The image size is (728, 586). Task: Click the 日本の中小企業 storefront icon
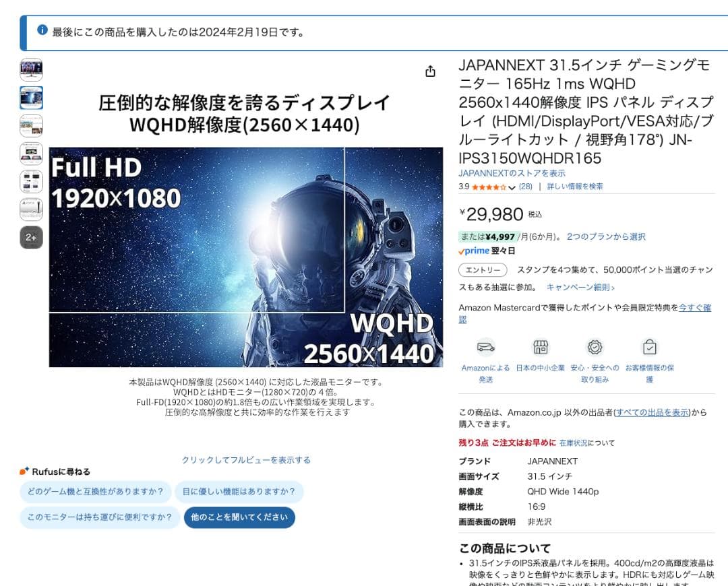541,346
